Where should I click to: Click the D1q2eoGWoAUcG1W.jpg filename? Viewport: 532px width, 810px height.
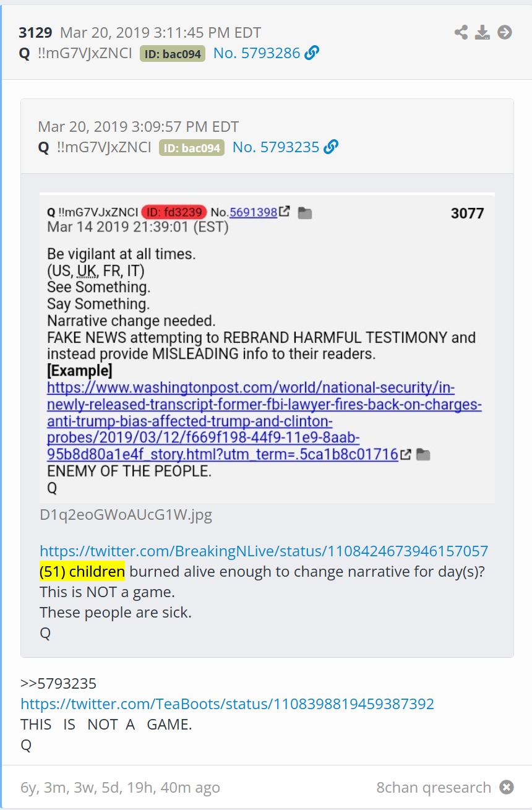pos(126,515)
